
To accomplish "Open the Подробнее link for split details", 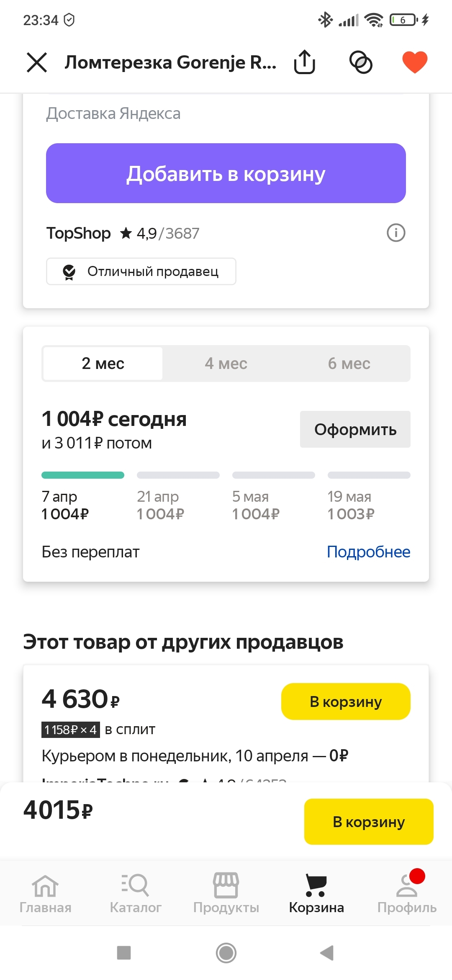I will 368,552.
